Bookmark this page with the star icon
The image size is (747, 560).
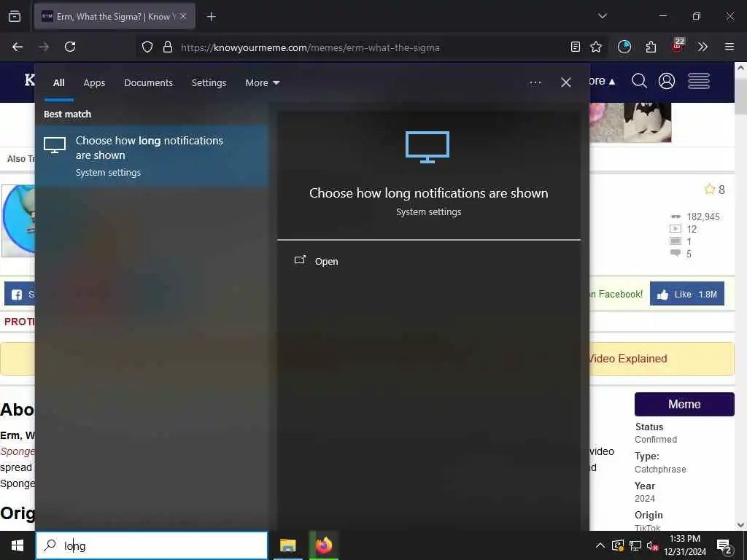click(596, 47)
